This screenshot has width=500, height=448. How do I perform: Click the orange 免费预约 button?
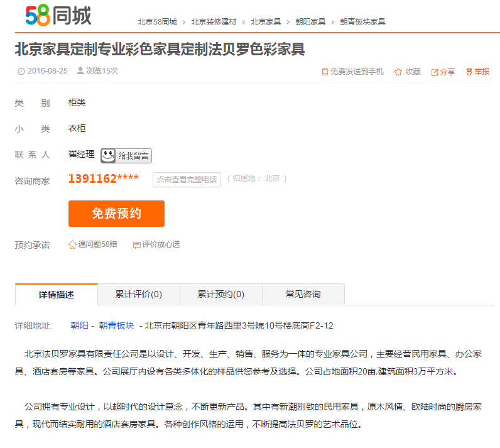[x=116, y=214]
